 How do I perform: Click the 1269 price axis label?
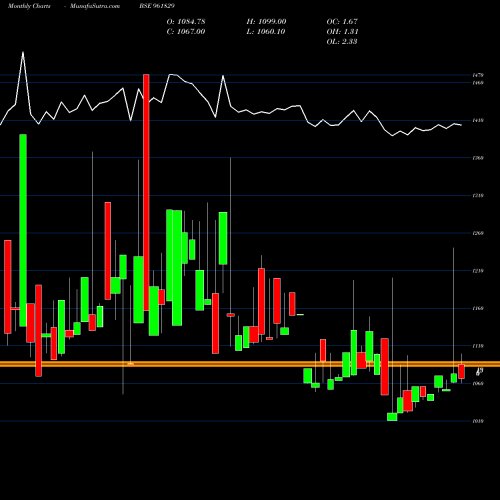478,233
